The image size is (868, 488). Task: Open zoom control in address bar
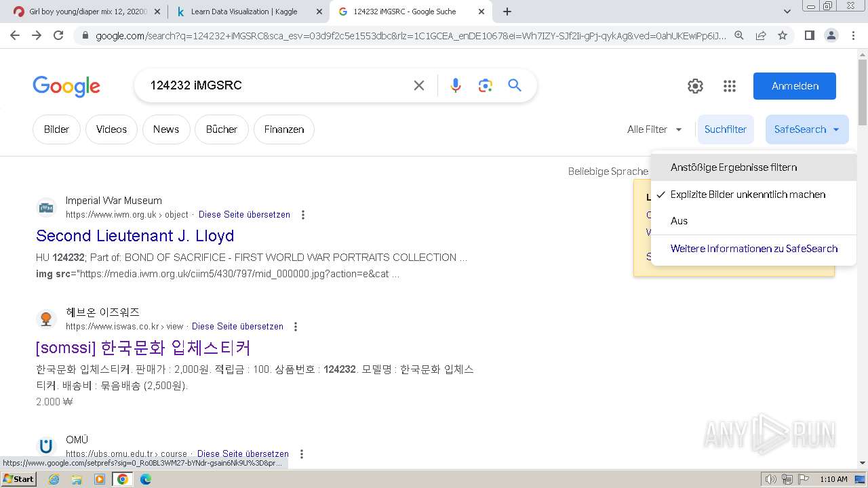click(x=739, y=35)
